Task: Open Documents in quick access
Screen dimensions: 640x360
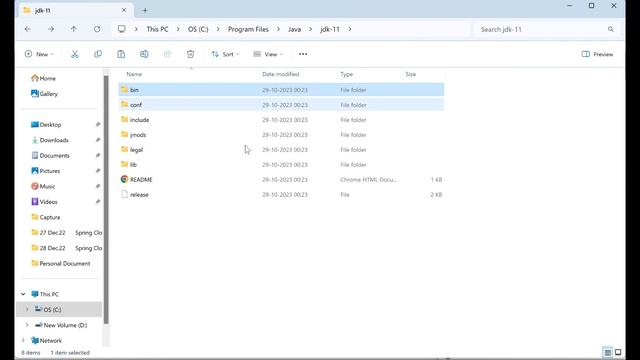Action: point(50,156)
